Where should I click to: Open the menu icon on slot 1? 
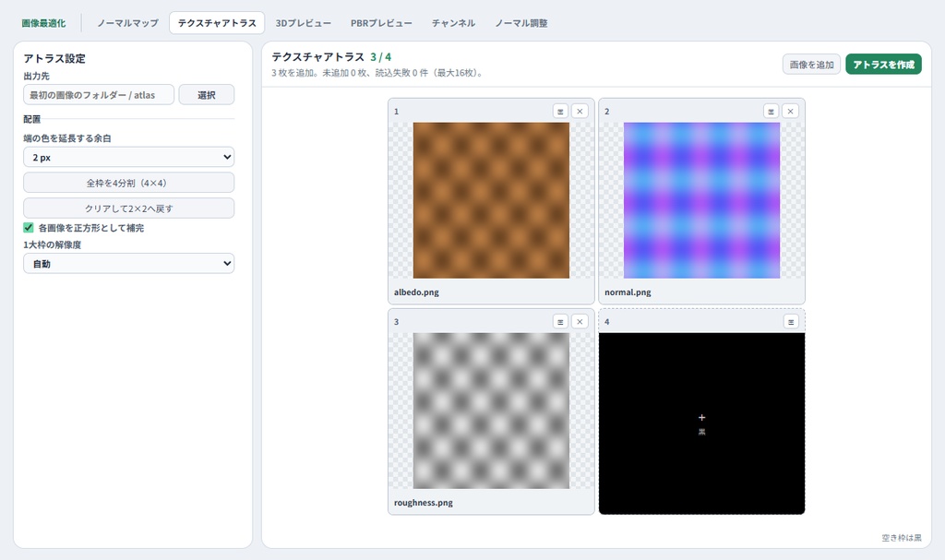coord(560,111)
